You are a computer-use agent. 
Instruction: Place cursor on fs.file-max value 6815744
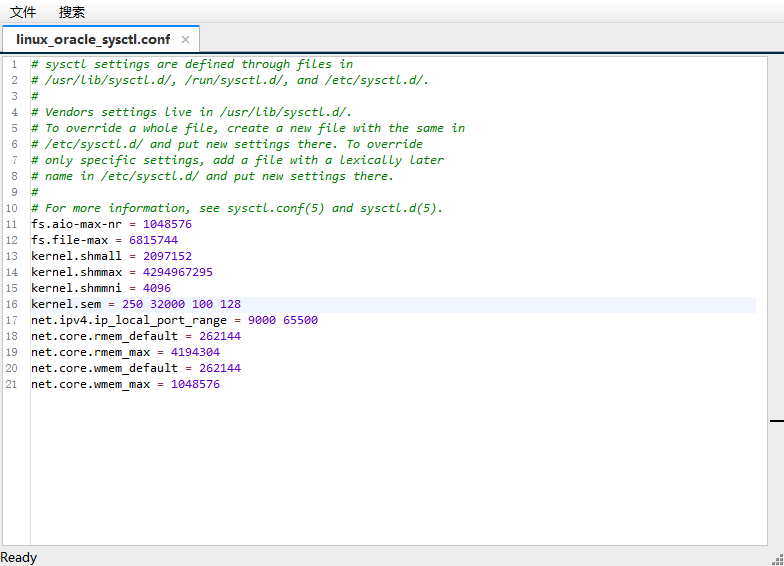pyautogui.click(x=153, y=240)
